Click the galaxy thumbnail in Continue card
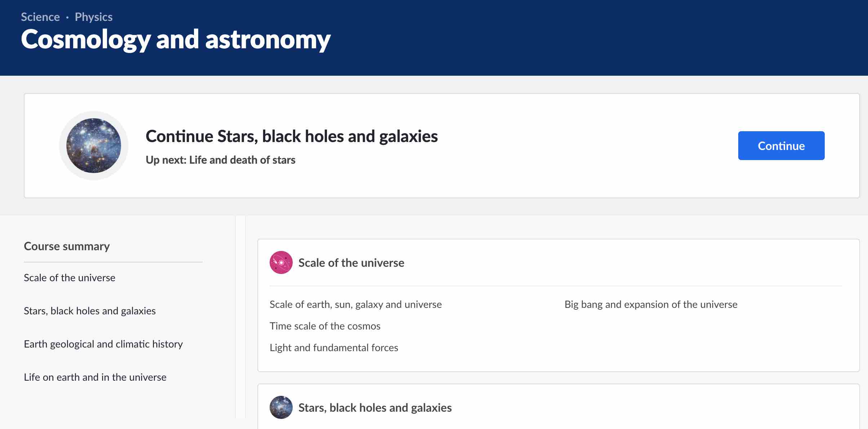Screen dimensions: 868x429 [x=94, y=146]
